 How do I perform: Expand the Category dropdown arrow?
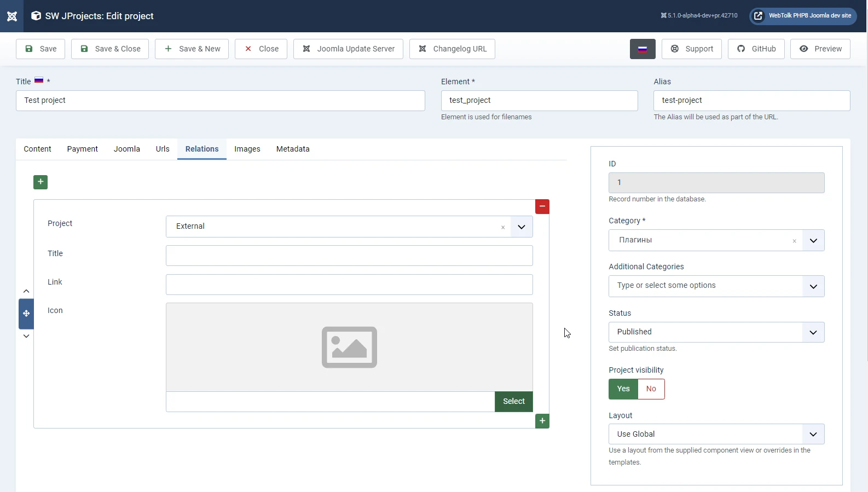pos(813,240)
